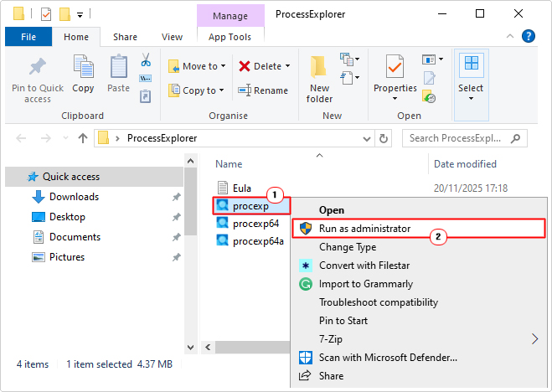Image resolution: width=552 pixels, height=392 pixels.
Task: Click navigation pane scrollbar up arrow
Action: click(190, 161)
